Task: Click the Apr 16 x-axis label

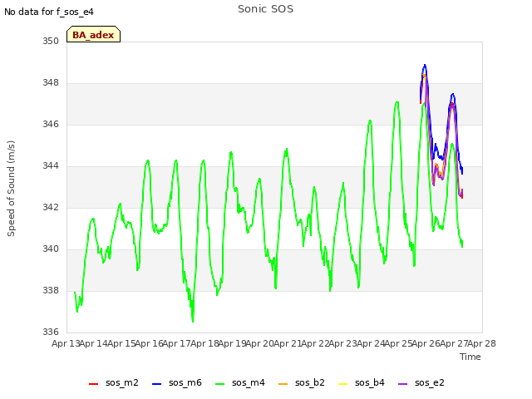Action: [x=149, y=343]
